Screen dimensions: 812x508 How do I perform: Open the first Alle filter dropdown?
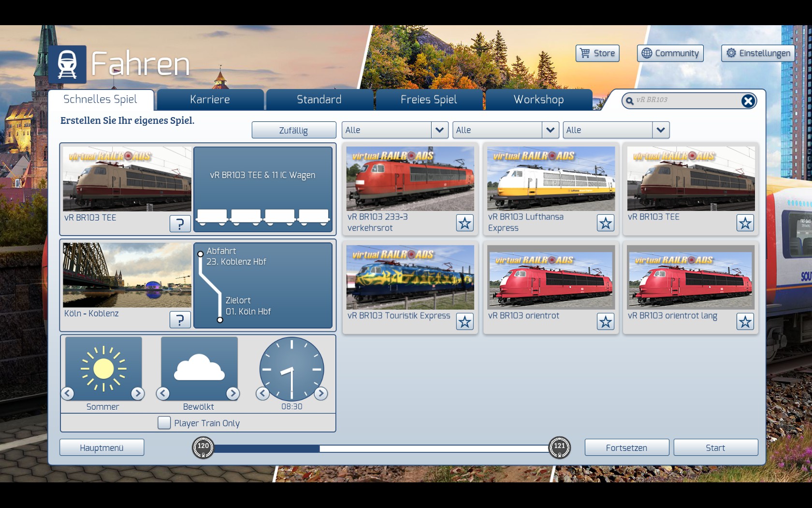395,130
